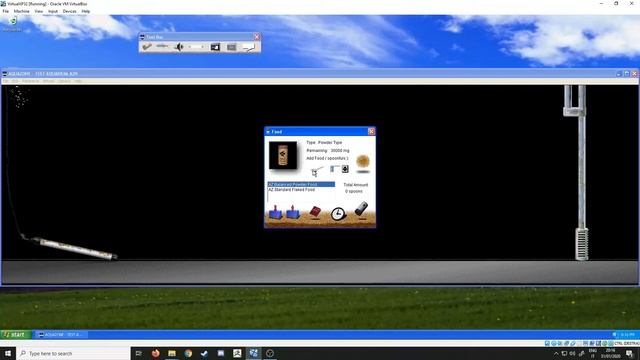Open the Devices menu in VirtualBox
The height and width of the screenshot is (360, 640).
[x=69, y=11]
